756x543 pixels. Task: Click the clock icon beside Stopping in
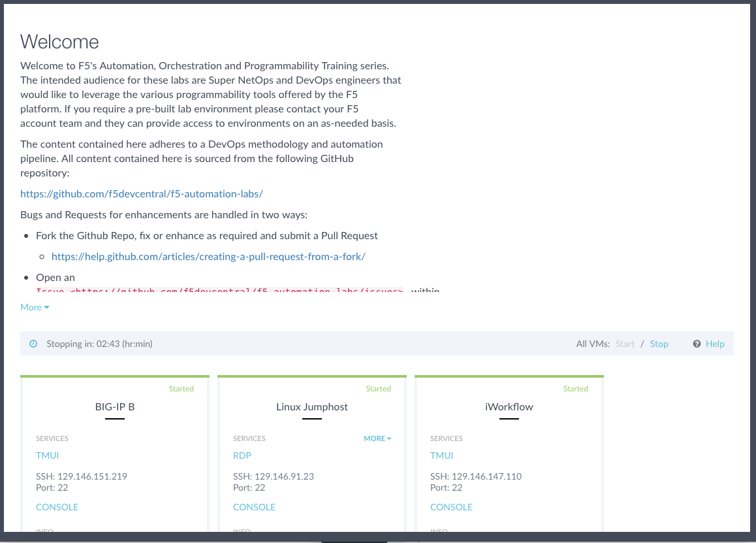(33, 344)
